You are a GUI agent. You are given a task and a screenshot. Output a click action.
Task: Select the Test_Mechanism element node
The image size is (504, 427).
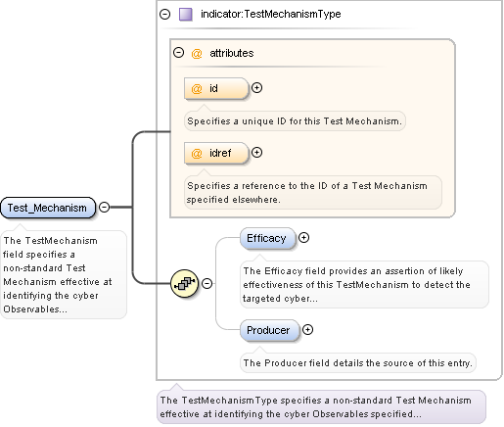click(x=48, y=208)
